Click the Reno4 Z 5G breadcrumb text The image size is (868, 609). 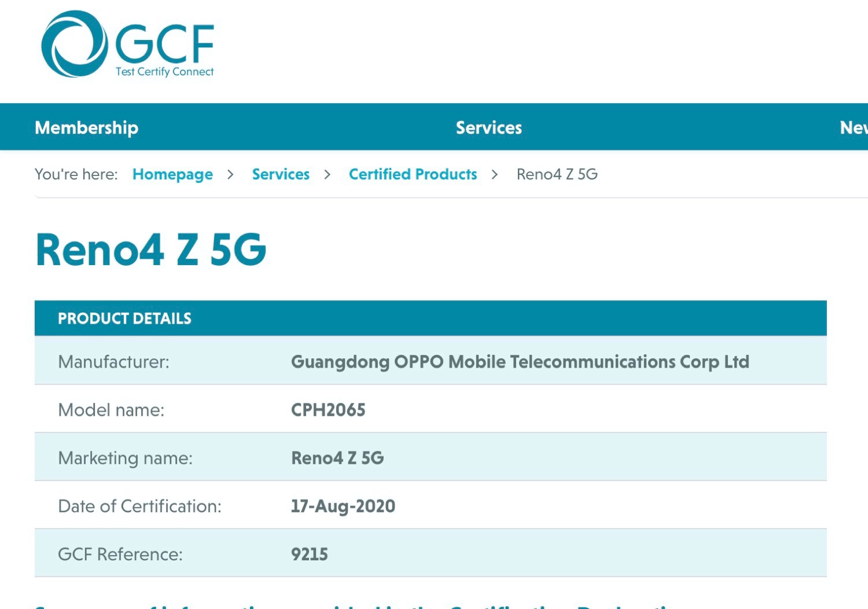[557, 174]
